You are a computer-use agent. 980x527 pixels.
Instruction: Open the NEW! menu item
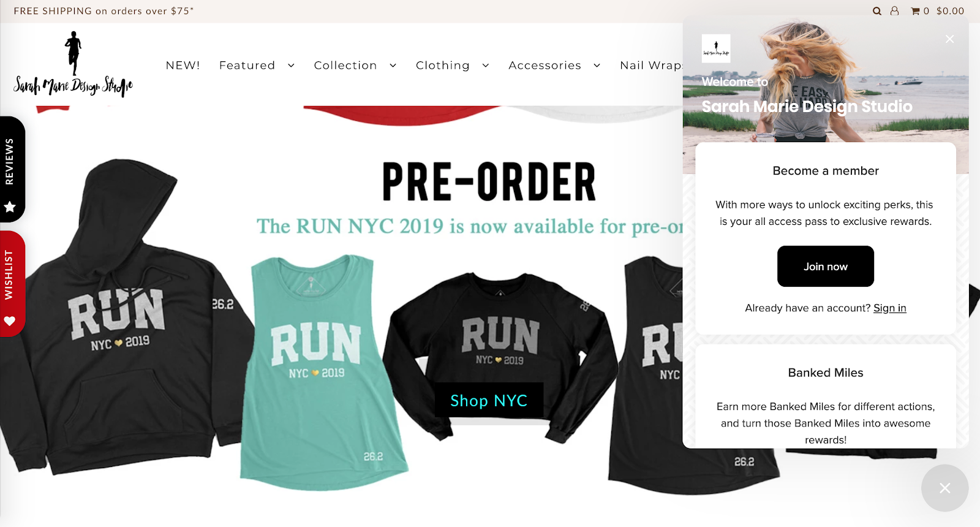tap(183, 66)
